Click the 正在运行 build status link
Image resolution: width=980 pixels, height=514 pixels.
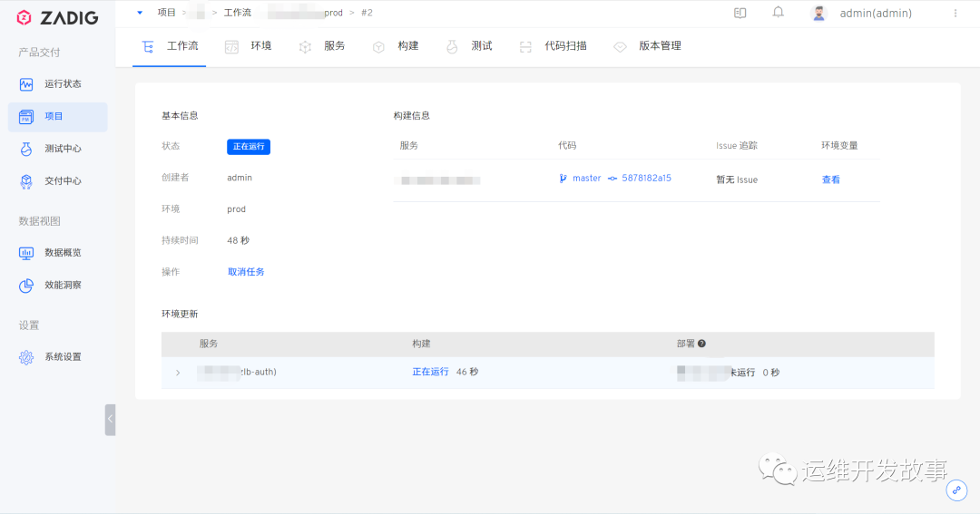431,372
